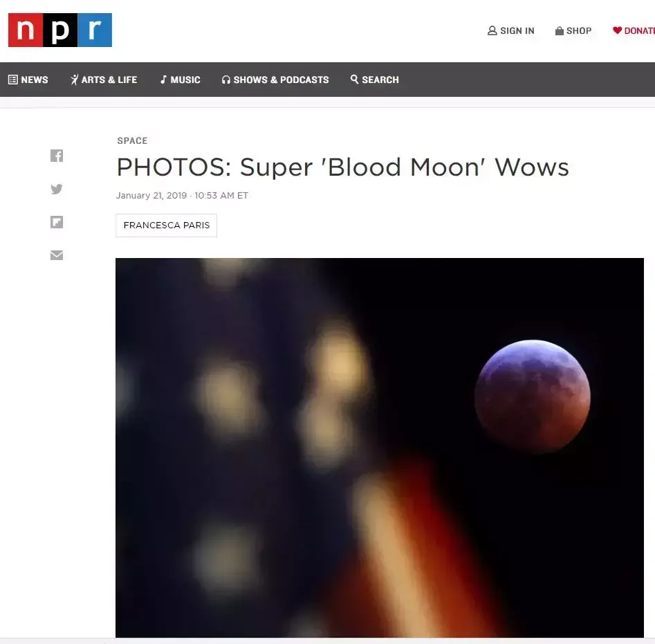Share article via Flipboard icon
Viewport: 655px width, 644px height.
point(57,222)
